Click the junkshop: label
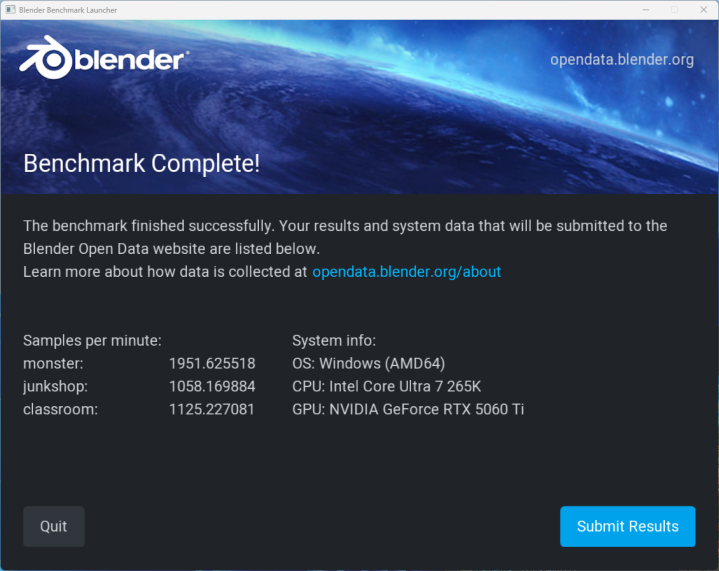 (x=55, y=386)
